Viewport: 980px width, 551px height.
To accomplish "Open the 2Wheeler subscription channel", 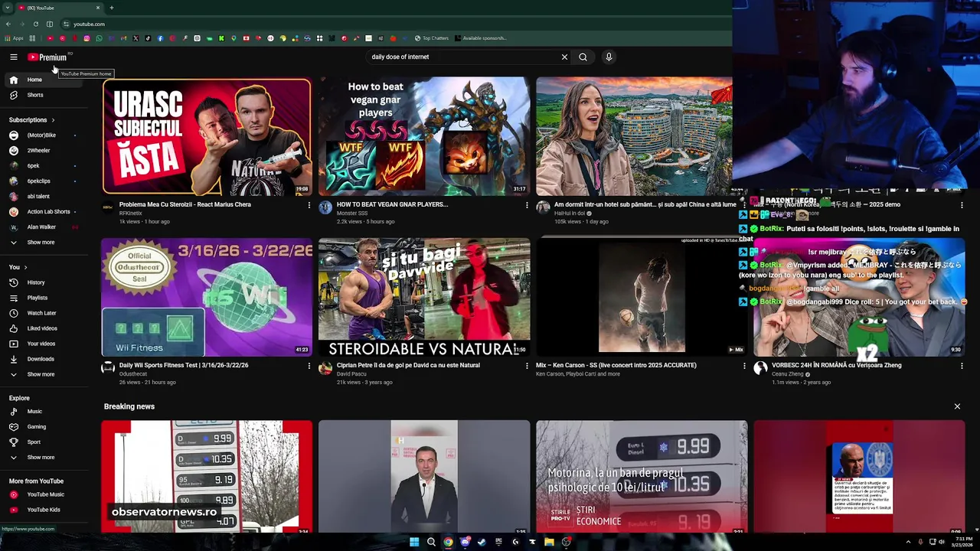I will 45,151.
